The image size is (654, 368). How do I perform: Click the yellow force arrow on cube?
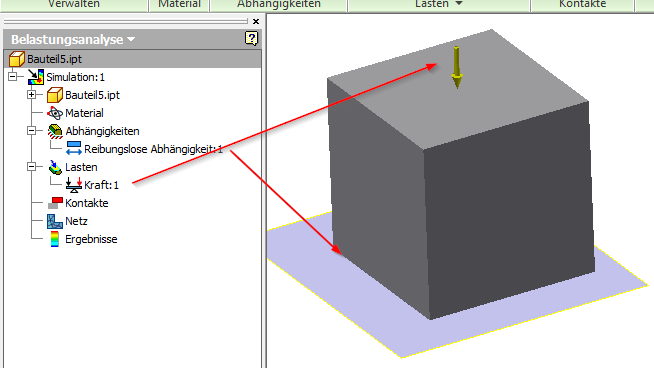coord(457,67)
